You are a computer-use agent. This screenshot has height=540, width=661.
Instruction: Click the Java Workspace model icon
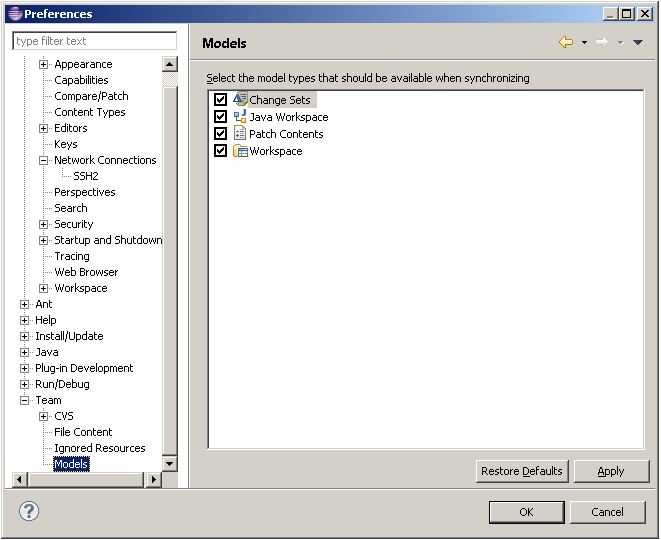[x=240, y=116]
